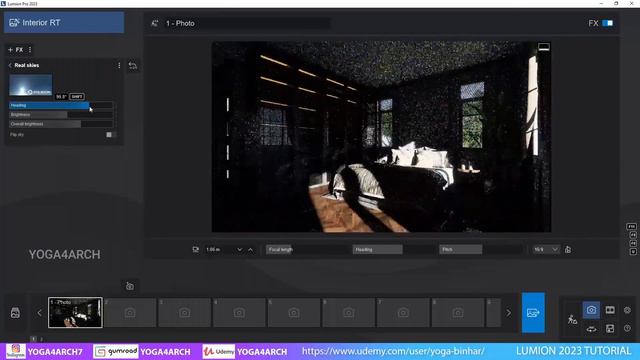Open the FX stack three-dot menu
640x360 pixels.
tap(30, 50)
